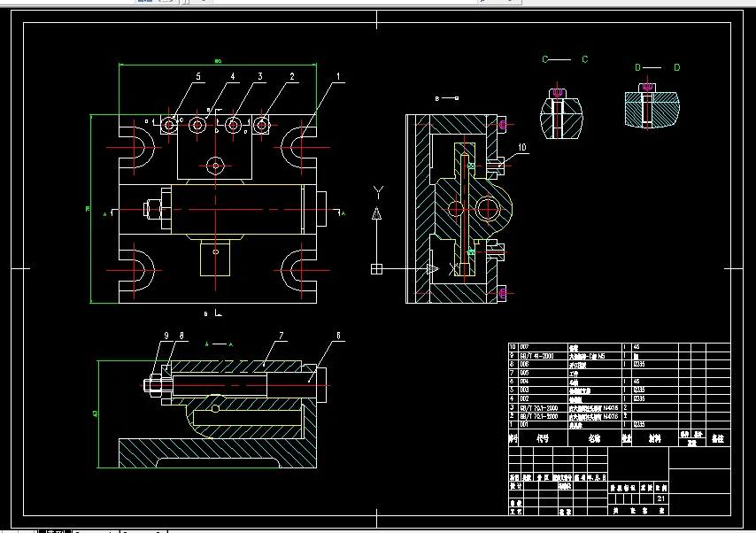The width and height of the screenshot is (756, 533).
Task: Select part callout number 8
Action: [x=181, y=336]
